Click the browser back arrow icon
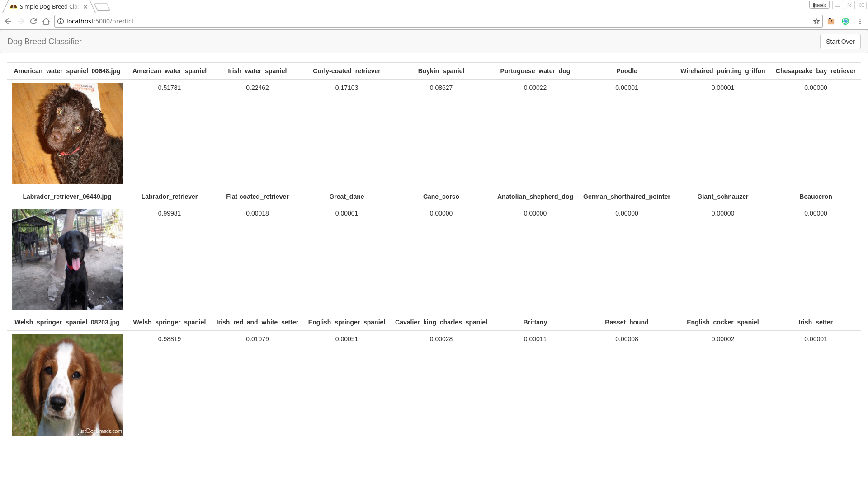 point(8,21)
